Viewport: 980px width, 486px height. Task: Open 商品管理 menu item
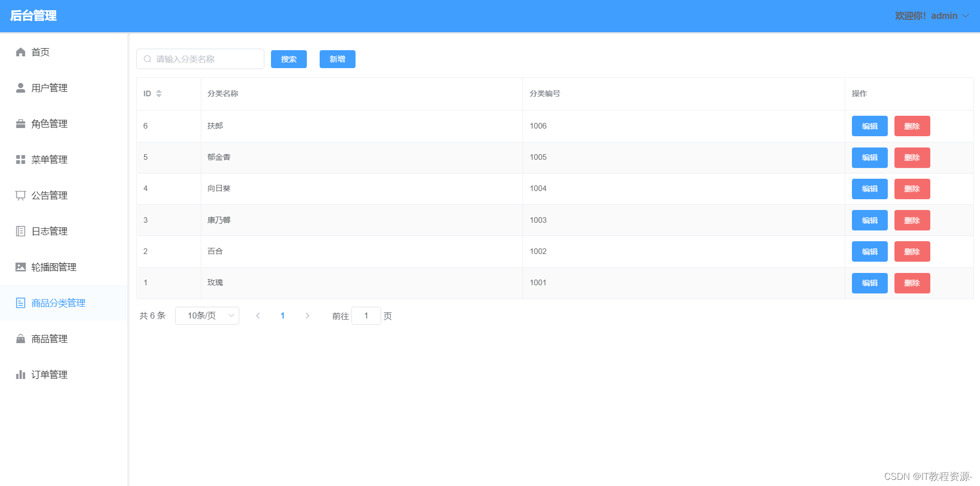coord(64,339)
